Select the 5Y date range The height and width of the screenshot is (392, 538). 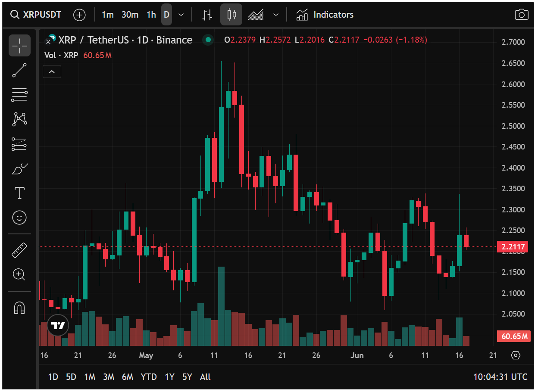pos(187,377)
